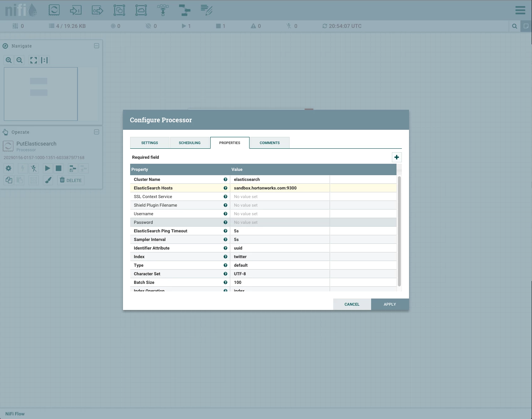The width and height of the screenshot is (532, 419).
Task: Click the NiFi Flow breadcrumb link
Action: [x=15, y=414]
